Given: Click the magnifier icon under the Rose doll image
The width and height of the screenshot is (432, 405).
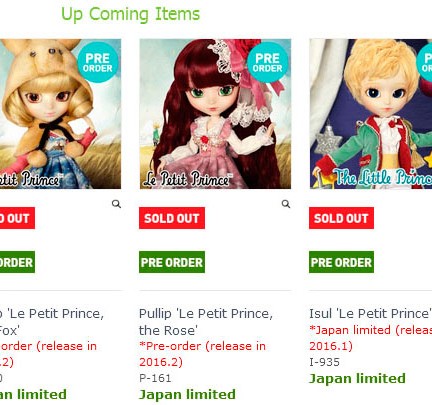Looking at the screenshot, I should pos(286,204).
